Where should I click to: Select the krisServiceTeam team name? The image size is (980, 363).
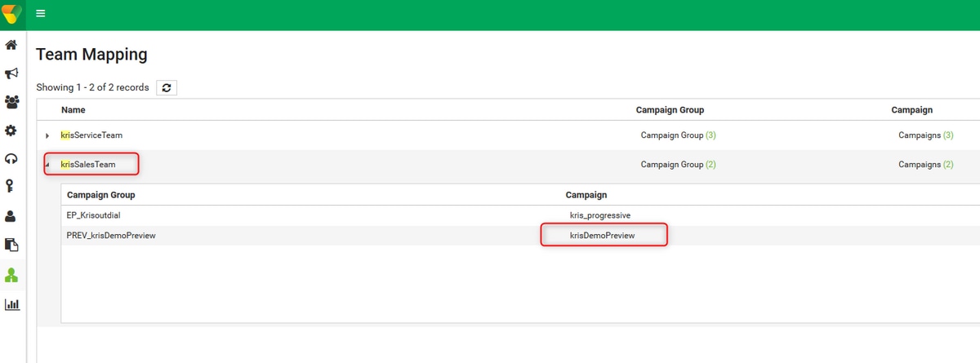[91, 135]
